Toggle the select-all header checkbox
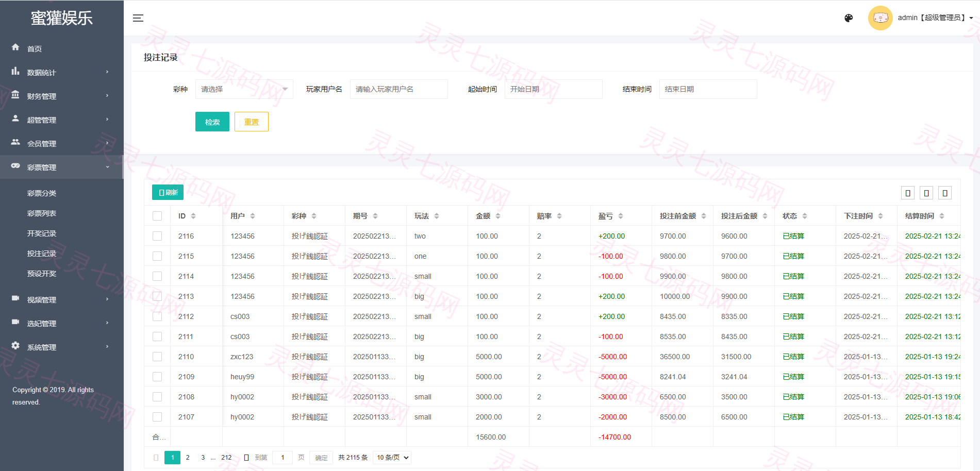980x471 pixels. pyautogui.click(x=157, y=216)
